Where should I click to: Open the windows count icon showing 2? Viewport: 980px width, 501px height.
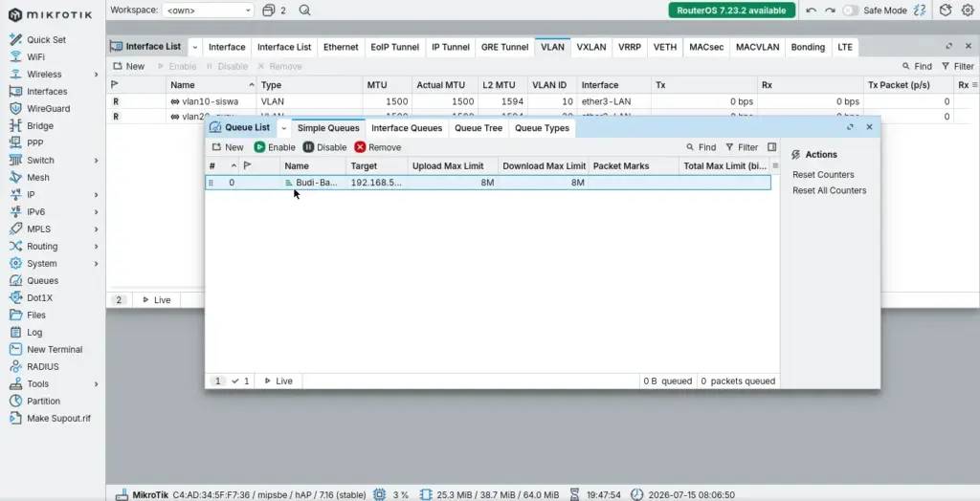(274, 10)
